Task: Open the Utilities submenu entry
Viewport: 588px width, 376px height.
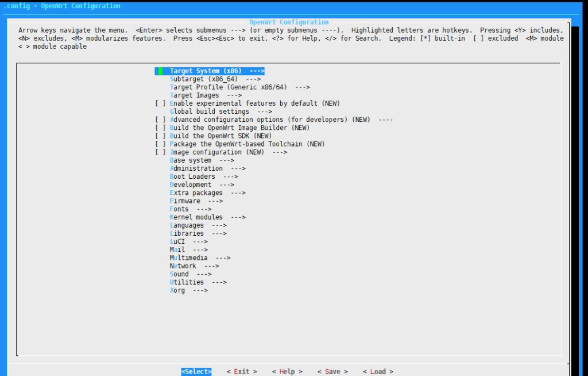Action: point(198,282)
